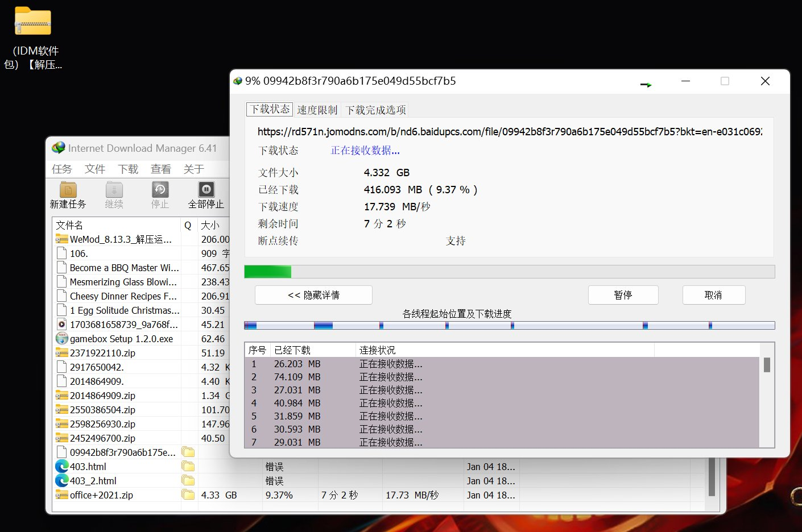Click the 新建任务 toolbar icon
Viewport: 802px width, 532px height.
click(68, 190)
